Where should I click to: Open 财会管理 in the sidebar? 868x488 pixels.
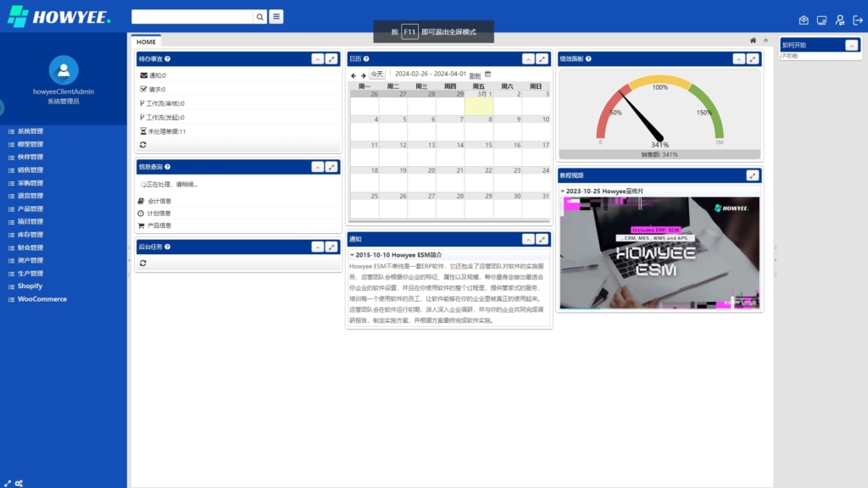tap(30, 247)
